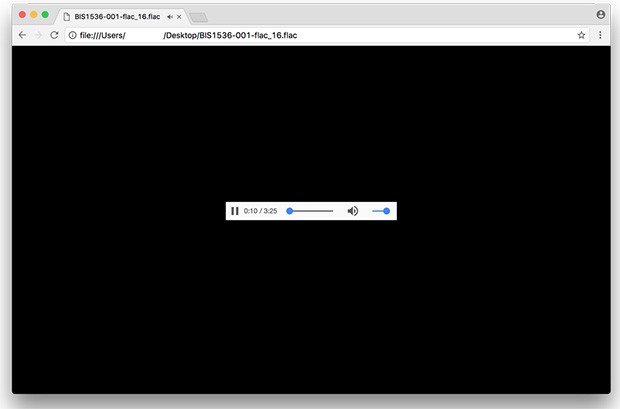
Task: Minimize the window with the yellow button
Action: click(x=34, y=15)
